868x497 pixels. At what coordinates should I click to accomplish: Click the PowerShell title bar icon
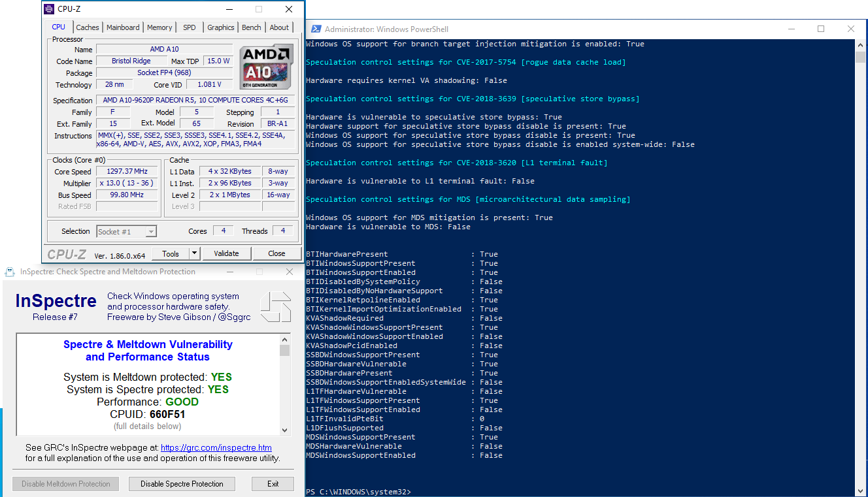[316, 29]
